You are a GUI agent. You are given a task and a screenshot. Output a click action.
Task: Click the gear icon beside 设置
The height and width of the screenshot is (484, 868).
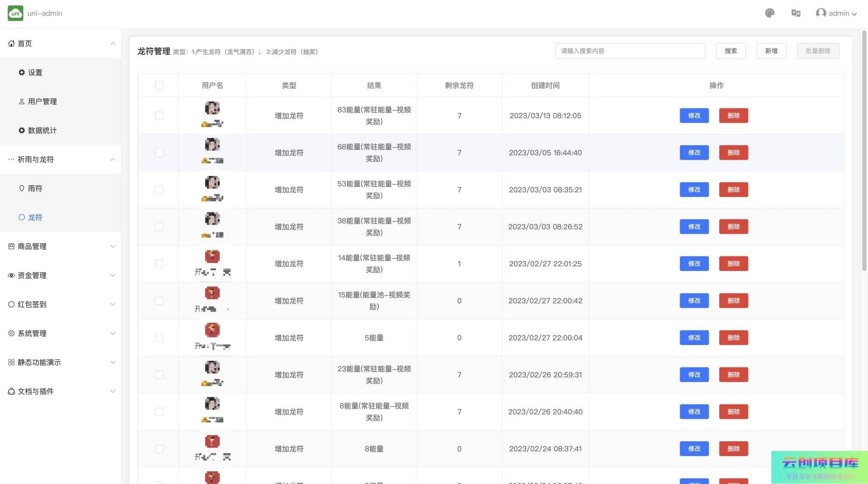[22, 72]
